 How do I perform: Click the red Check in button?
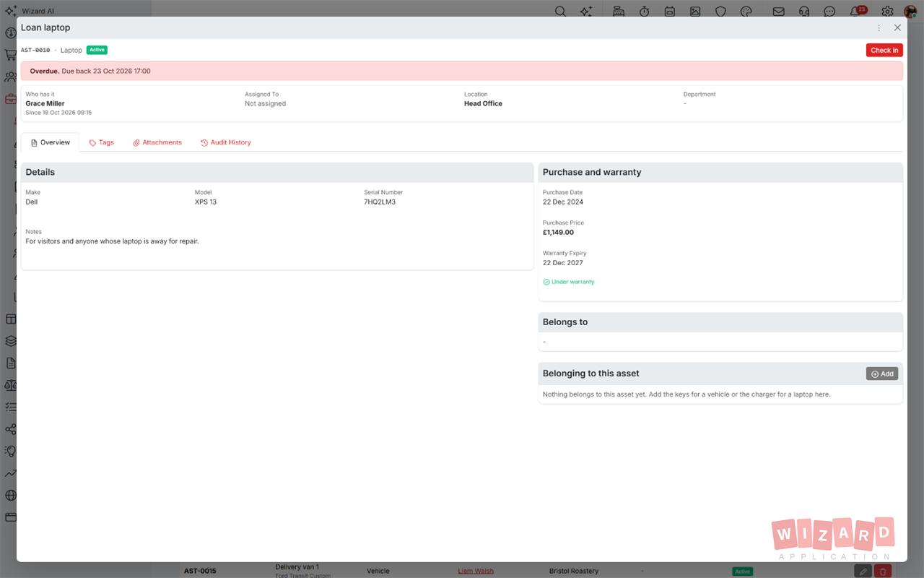click(884, 50)
